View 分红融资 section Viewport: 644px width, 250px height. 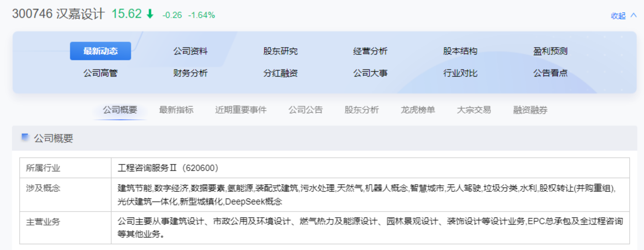280,73
